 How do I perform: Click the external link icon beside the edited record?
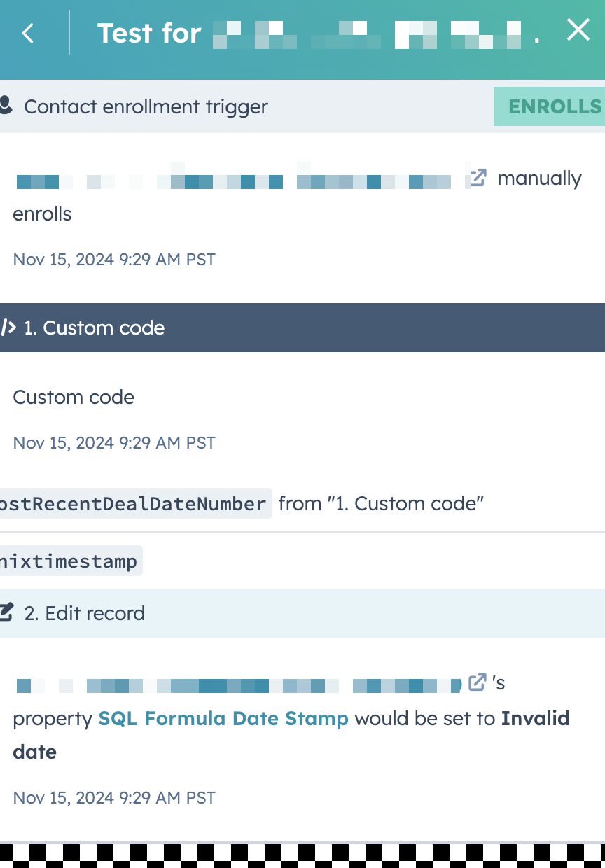pos(477,682)
